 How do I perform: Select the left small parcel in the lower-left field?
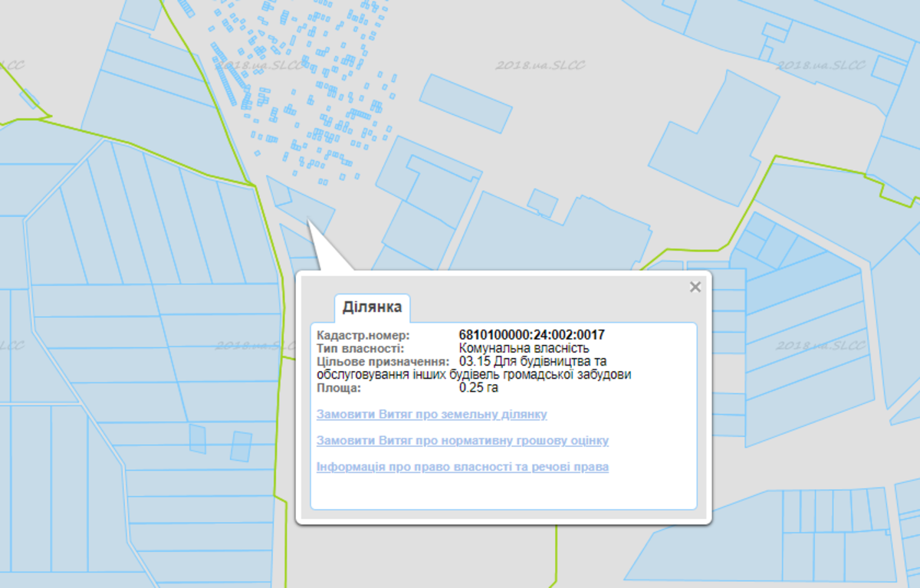(x=197, y=439)
